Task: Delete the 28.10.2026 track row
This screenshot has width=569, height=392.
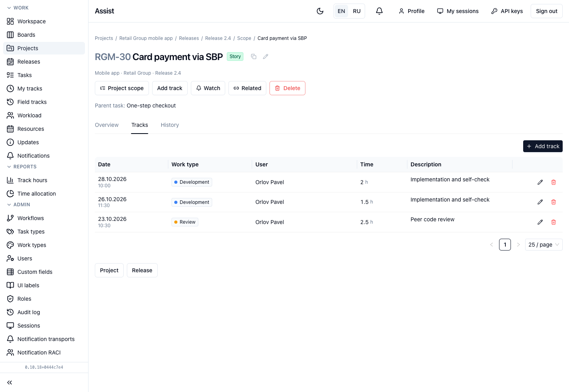Action: 554,182
